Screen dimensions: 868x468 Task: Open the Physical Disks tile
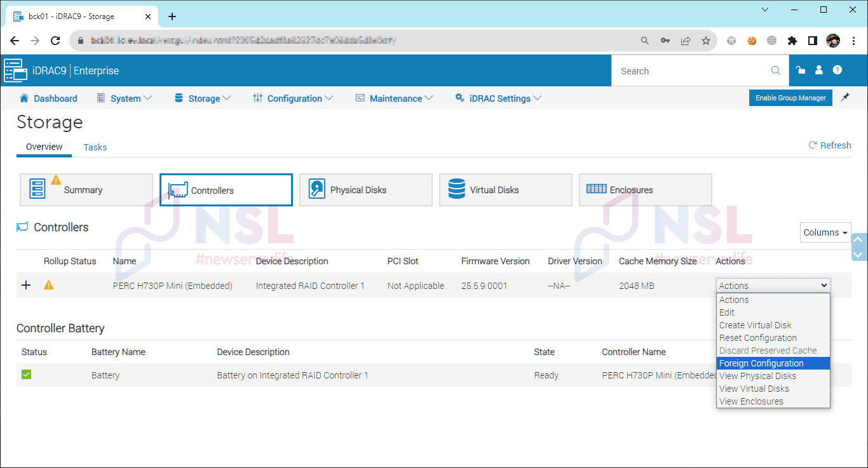(366, 190)
